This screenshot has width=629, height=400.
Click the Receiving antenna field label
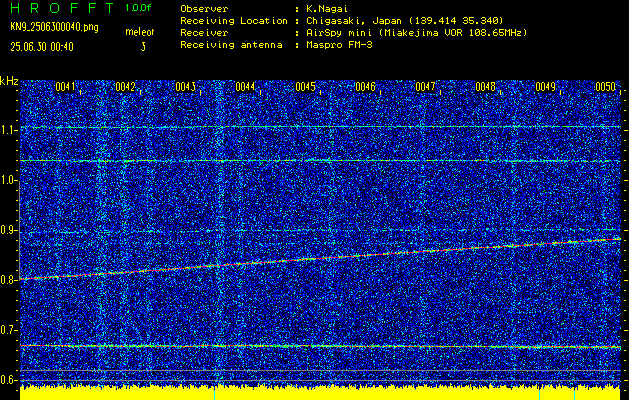tap(231, 45)
